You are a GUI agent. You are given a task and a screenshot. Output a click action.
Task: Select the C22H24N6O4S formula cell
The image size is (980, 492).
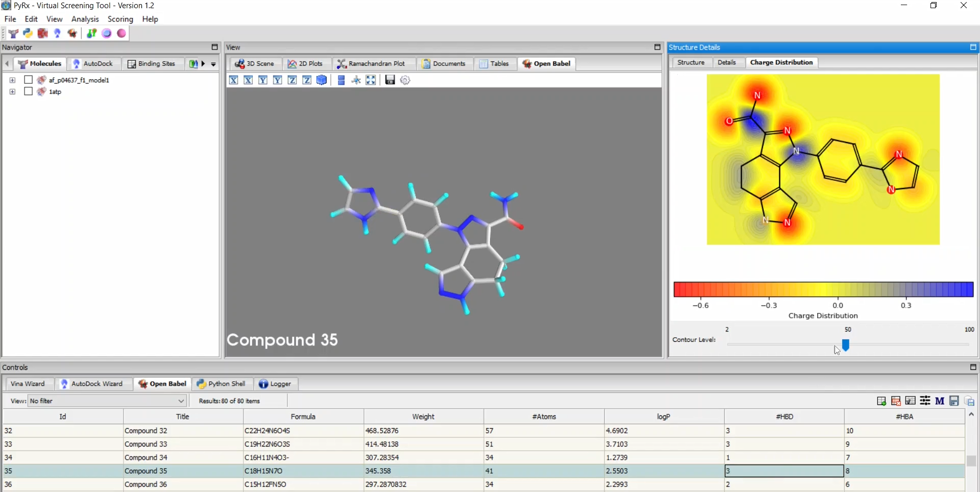303,431
